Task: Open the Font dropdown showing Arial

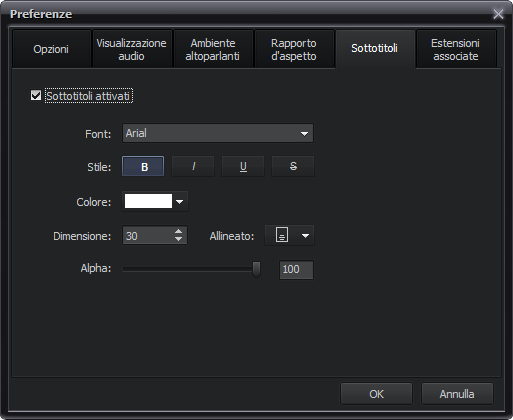Action: point(218,133)
